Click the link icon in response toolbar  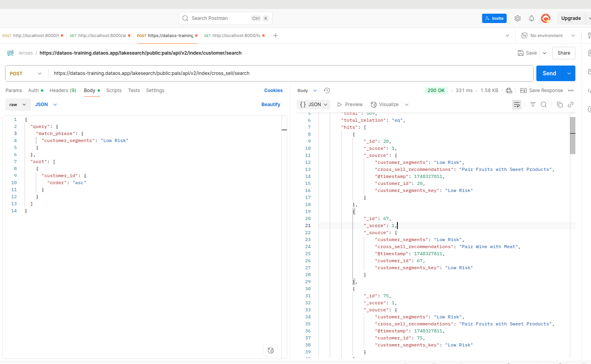[571, 105]
